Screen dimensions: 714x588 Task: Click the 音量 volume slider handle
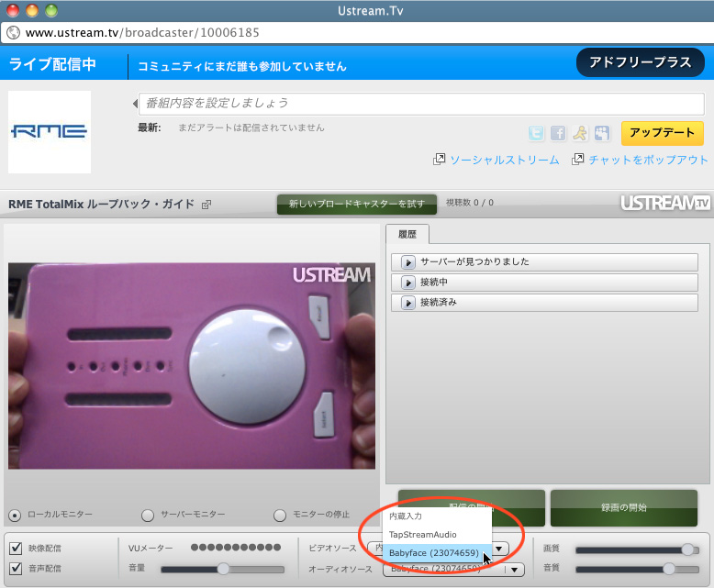point(223,569)
